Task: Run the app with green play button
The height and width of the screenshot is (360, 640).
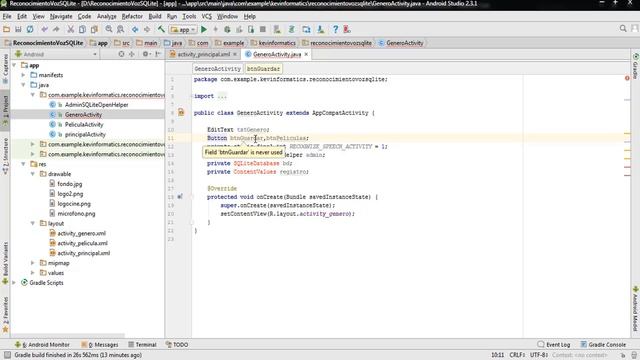Action: click(204, 29)
